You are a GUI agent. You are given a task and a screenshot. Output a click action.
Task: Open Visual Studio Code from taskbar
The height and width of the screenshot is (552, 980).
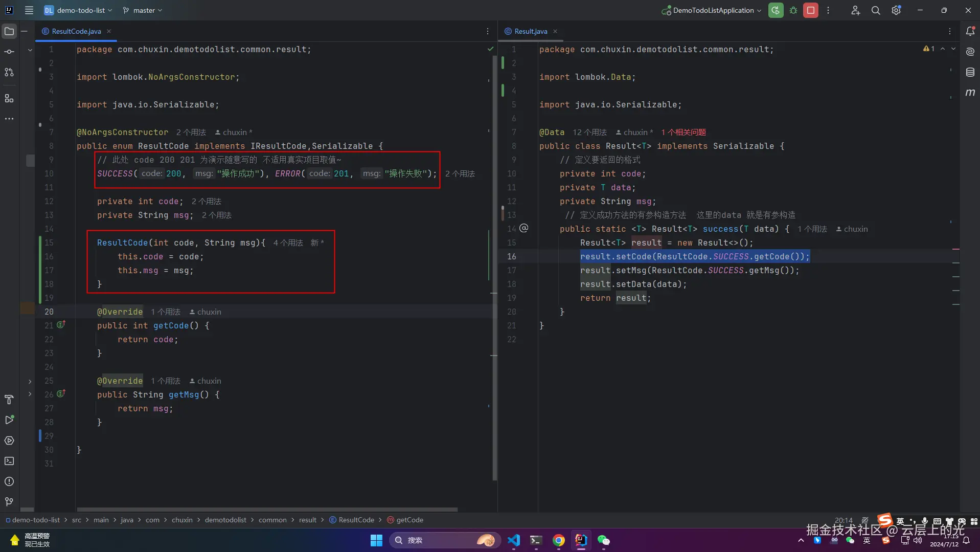click(x=514, y=540)
